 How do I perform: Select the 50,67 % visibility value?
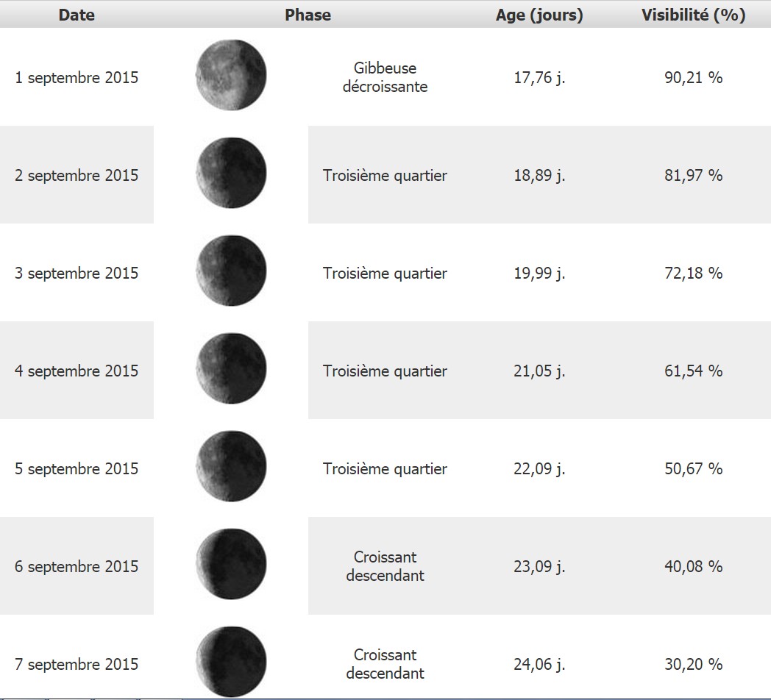(693, 468)
